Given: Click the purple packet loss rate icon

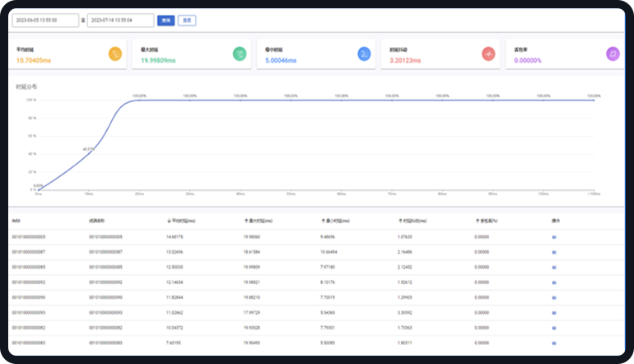Looking at the screenshot, I should click(613, 54).
